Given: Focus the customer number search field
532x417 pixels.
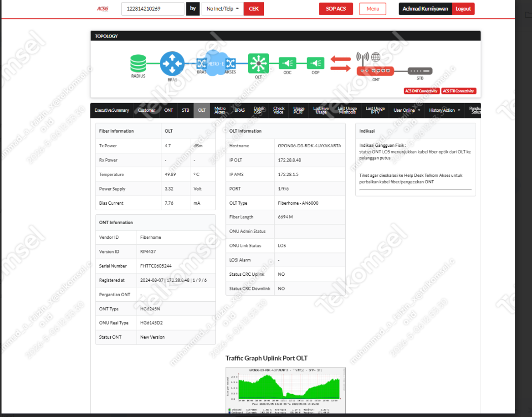Looking at the screenshot, I should 153,9.
